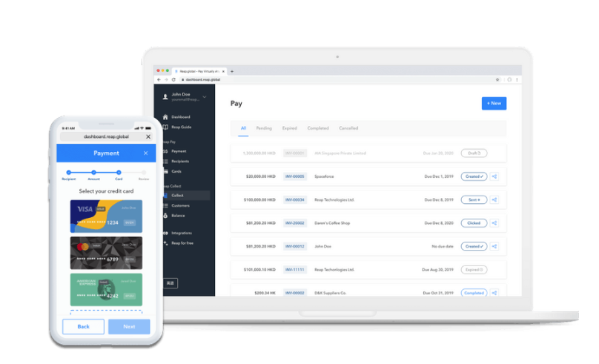Select the Mastercard ending 6789

(106, 253)
